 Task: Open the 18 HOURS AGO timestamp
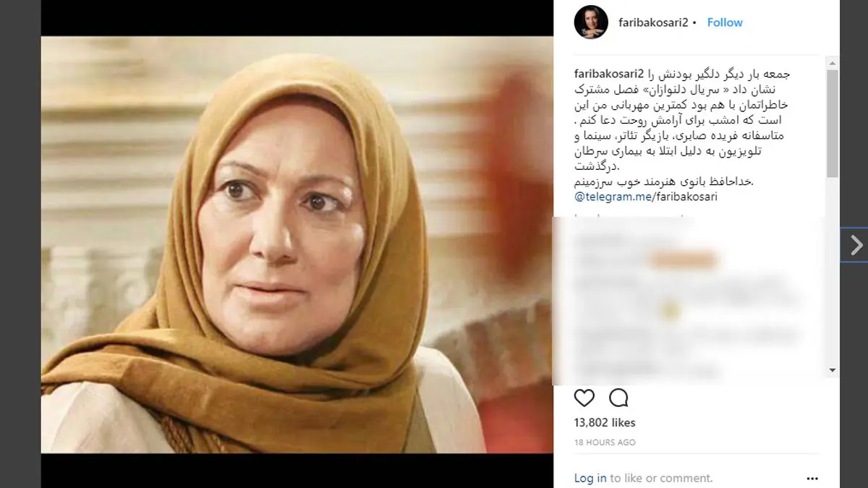coord(605,442)
